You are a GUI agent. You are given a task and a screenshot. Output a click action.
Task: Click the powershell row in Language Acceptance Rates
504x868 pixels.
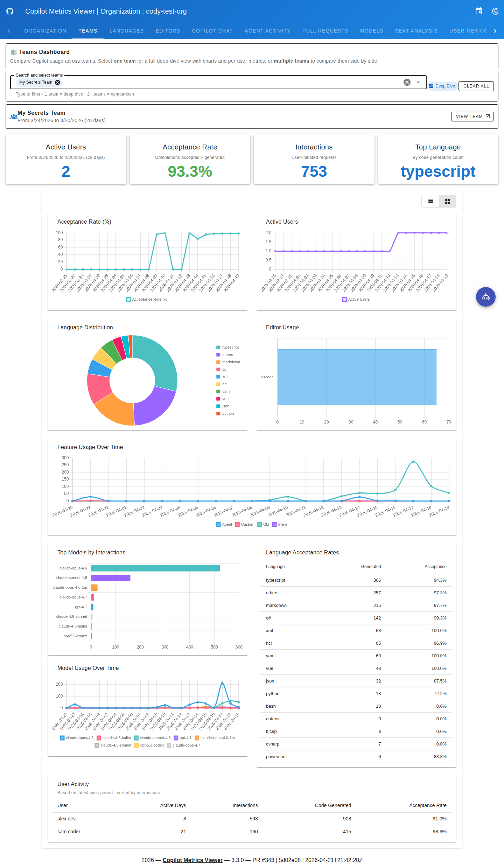coord(356,756)
